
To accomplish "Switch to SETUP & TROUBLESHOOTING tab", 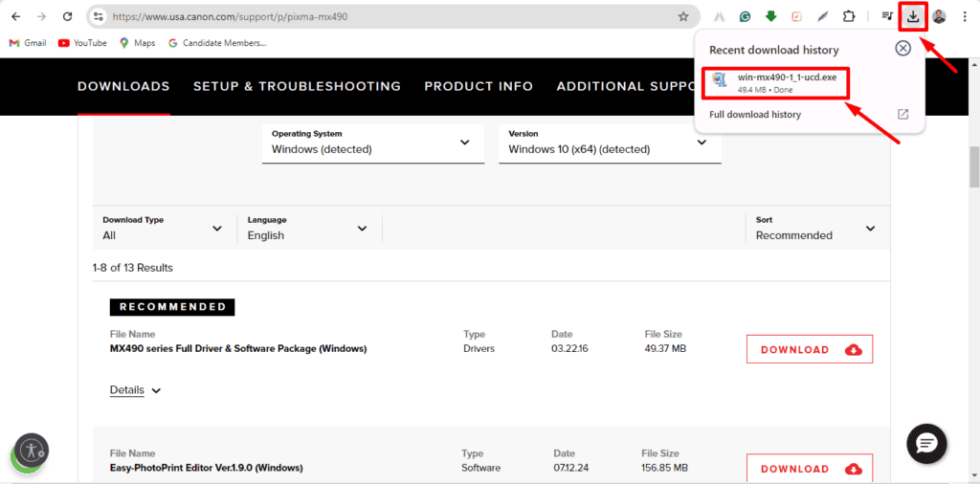I will coord(297,86).
